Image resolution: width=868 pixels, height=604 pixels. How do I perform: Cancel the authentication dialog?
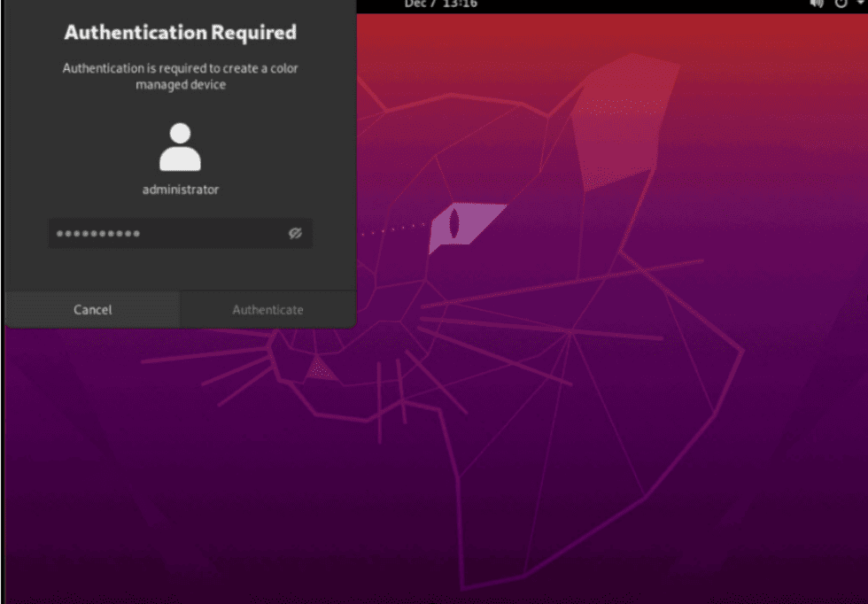tap(91, 309)
